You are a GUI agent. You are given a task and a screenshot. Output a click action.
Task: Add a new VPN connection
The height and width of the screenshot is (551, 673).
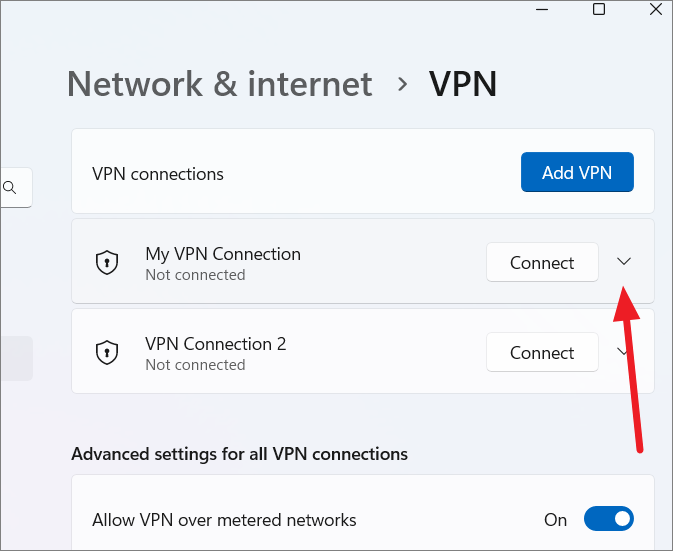[x=577, y=172]
